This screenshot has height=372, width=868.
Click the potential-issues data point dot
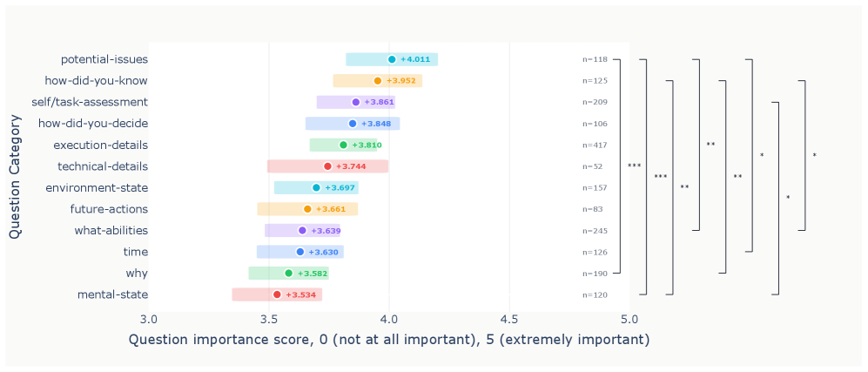click(392, 59)
